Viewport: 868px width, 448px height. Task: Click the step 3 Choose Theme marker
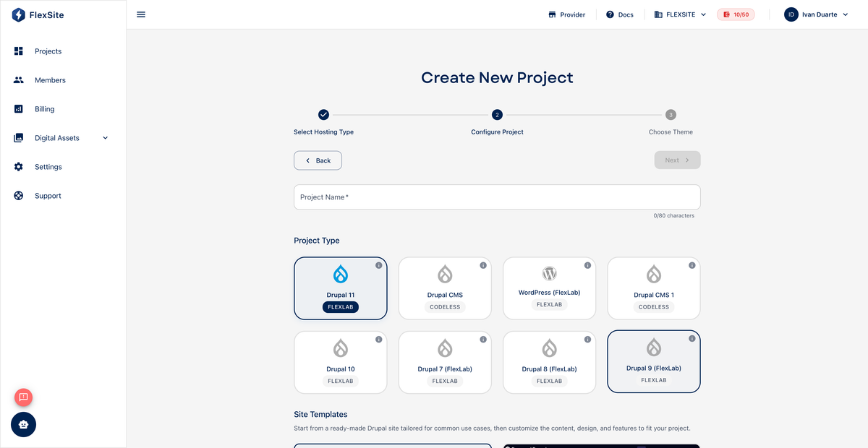[x=671, y=115]
